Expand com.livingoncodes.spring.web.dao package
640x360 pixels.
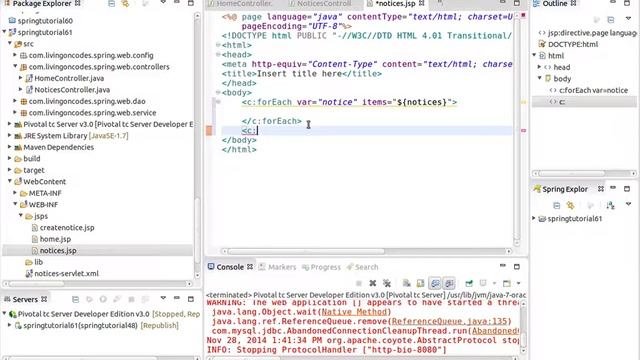pyautogui.click(x=15, y=101)
